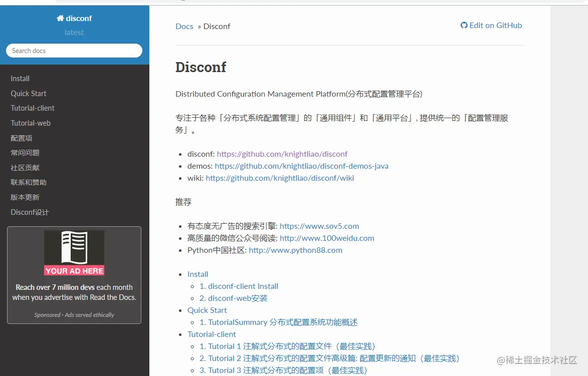
Task: Click Tutorial-client in the contents list
Action: pyautogui.click(x=212, y=334)
